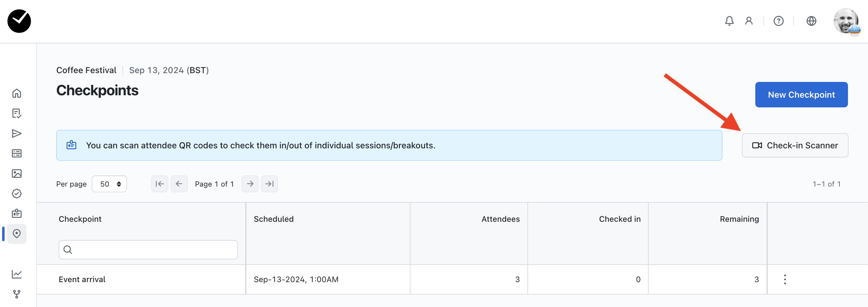Viewport: 868px width, 307px height.
Task: Open the image gallery sidebar icon
Action: point(16,174)
